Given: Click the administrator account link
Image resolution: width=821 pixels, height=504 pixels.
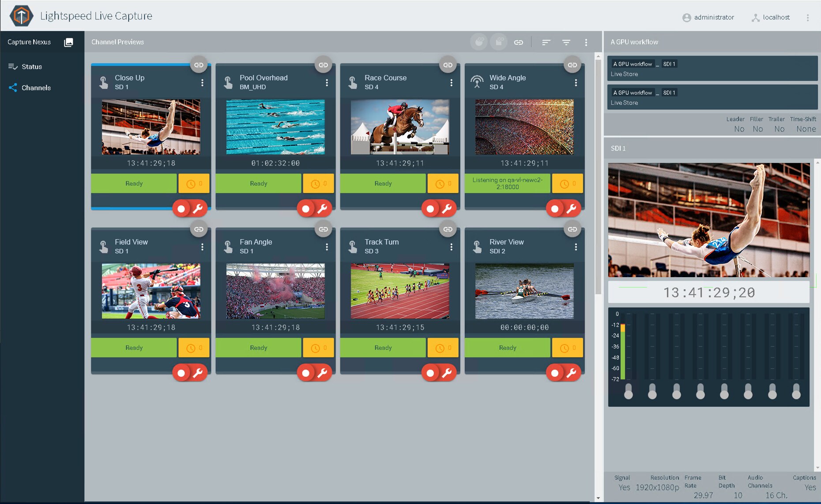Looking at the screenshot, I should (708, 17).
